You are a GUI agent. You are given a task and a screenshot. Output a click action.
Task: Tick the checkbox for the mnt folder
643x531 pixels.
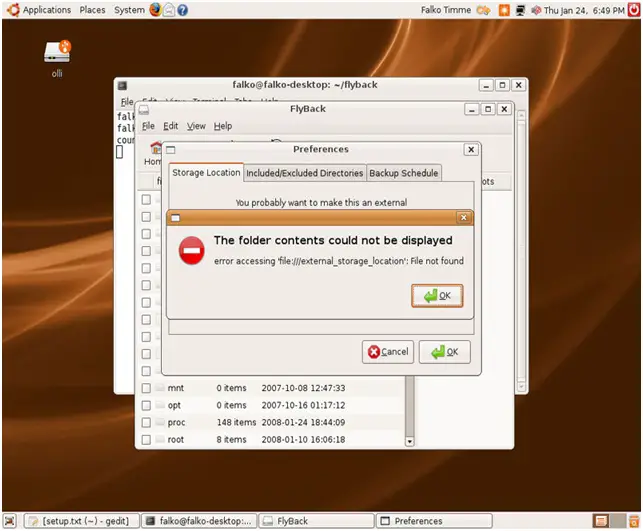146,388
